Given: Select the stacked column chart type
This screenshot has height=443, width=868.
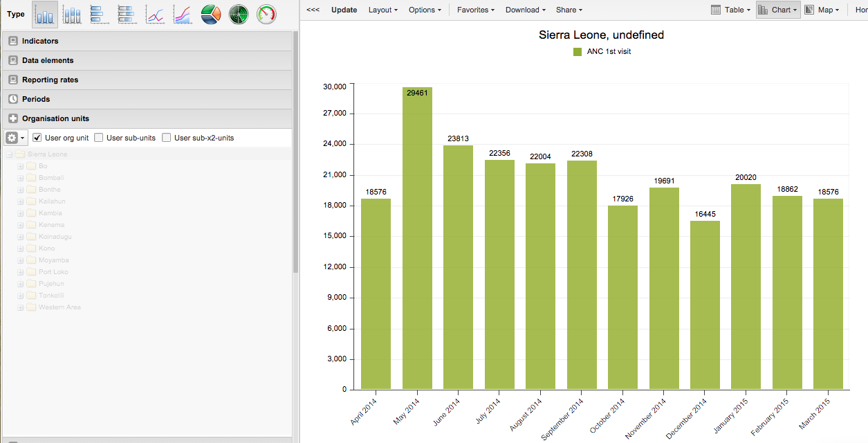Looking at the screenshot, I should pos(73,14).
